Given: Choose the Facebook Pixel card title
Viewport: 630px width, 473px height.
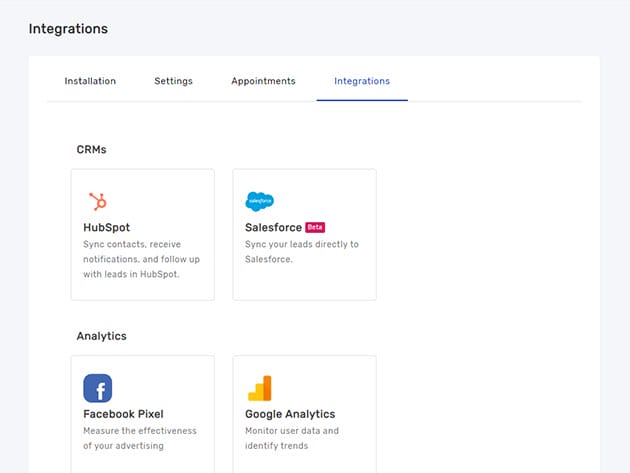Looking at the screenshot, I should 123,414.
